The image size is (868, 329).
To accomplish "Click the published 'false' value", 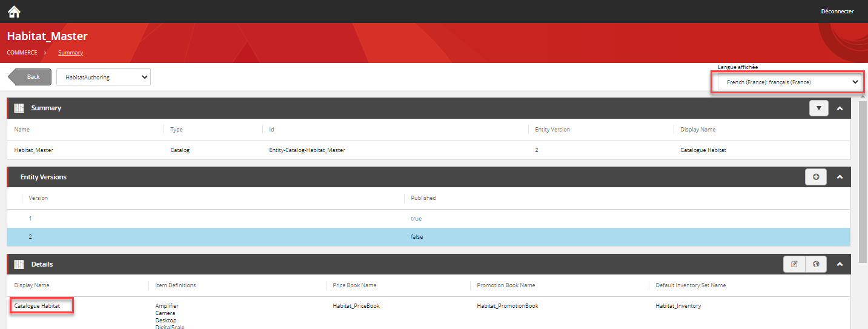I will [417, 237].
